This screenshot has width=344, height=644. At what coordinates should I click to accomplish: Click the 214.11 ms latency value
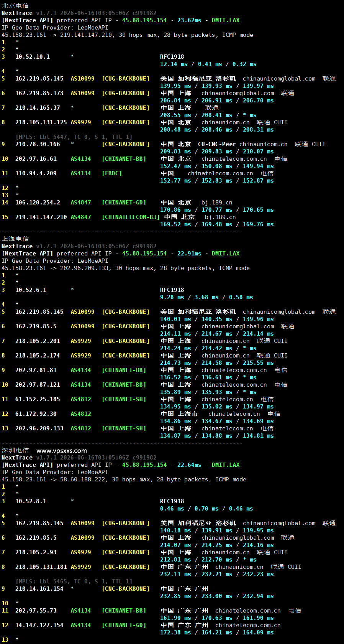(175, 334)
